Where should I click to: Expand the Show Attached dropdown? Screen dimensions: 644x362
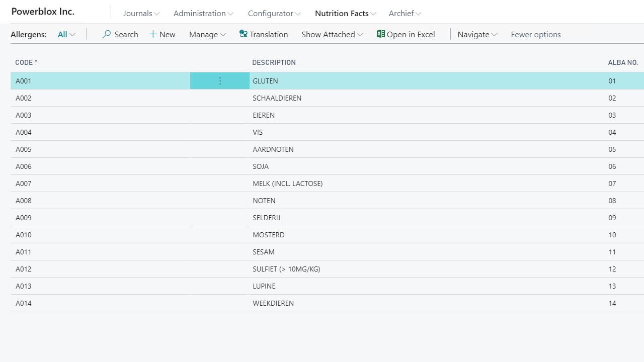pos(332,34)
